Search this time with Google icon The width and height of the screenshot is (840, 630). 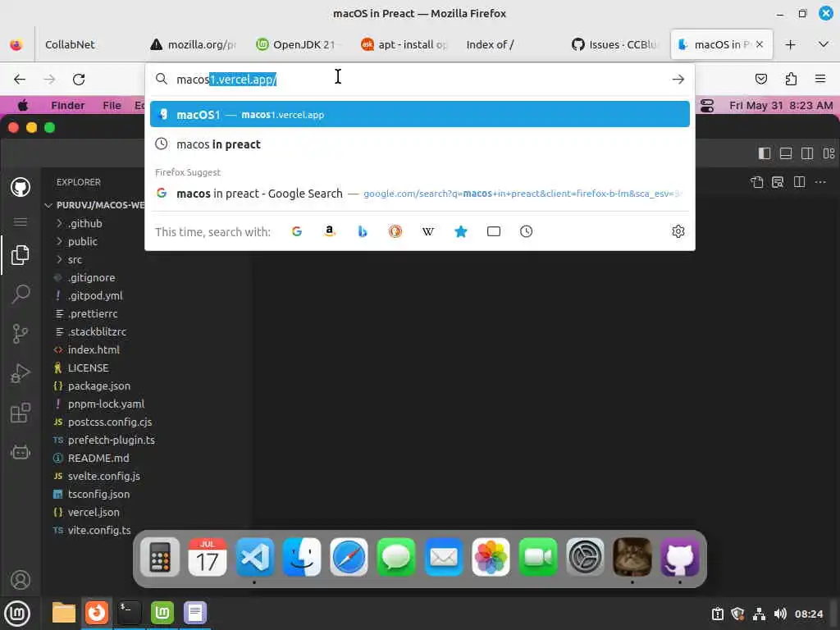pyautogui.click(x=297, y=231)
